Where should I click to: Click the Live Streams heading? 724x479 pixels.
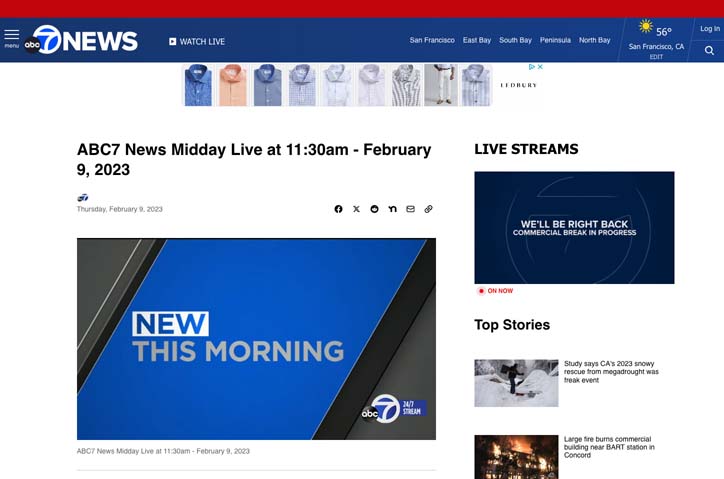[526, 149]
